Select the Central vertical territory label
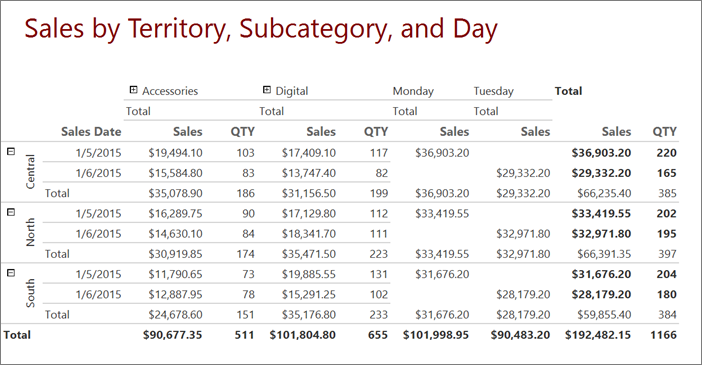This screenshot has height=365, width=702. 30,172
